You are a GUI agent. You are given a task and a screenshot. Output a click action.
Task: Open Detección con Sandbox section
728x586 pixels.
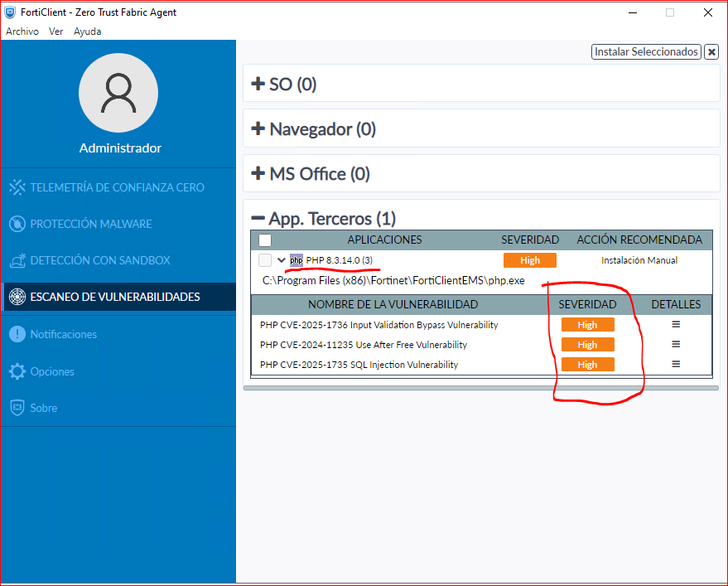point(100,260)
